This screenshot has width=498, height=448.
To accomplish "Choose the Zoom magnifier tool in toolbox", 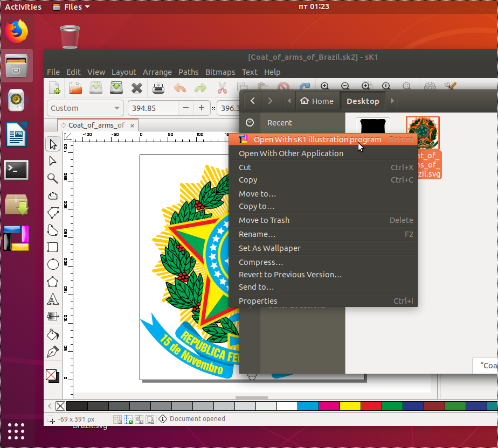I will point(53,178).
